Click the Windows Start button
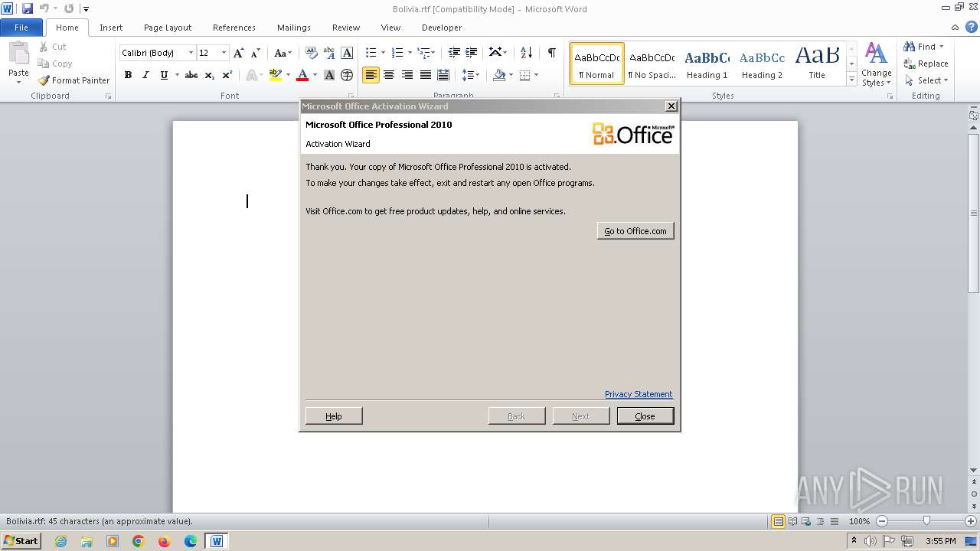The height and width of the screenshot is (551, 980). click(21, 541)
